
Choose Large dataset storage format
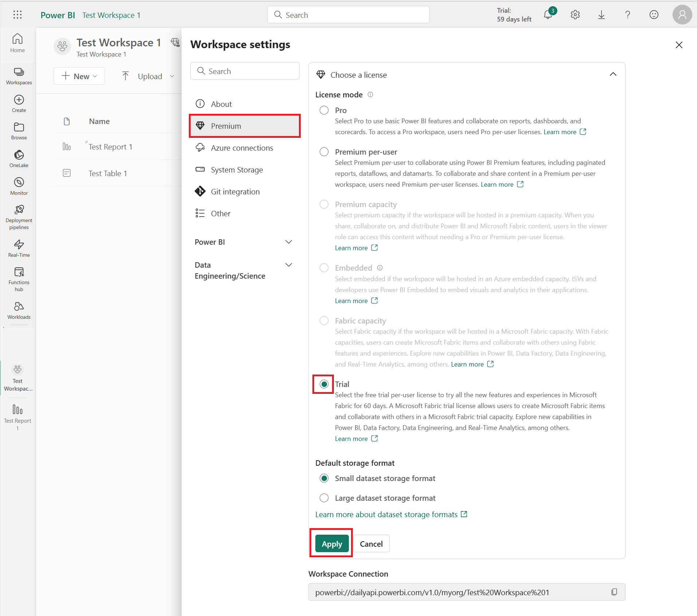(324, 498)
